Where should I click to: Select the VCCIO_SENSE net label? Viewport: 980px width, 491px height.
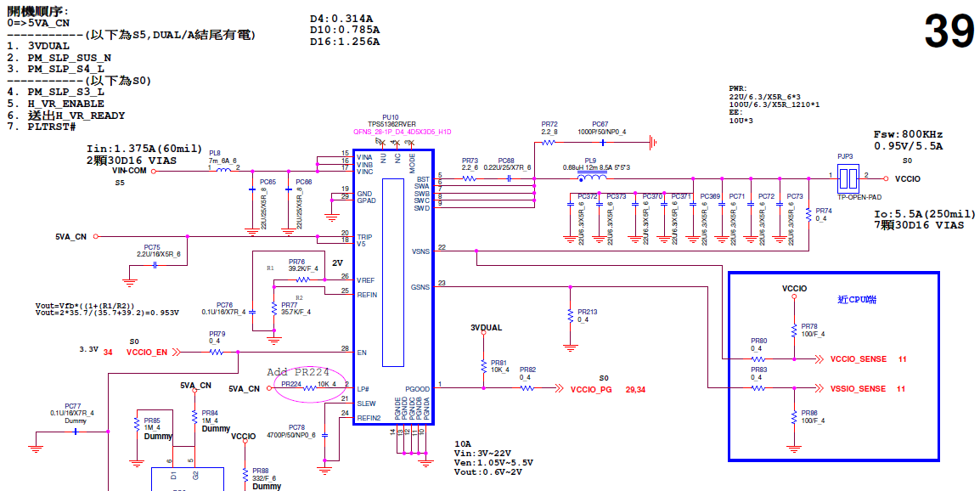[x=859, y=359]
